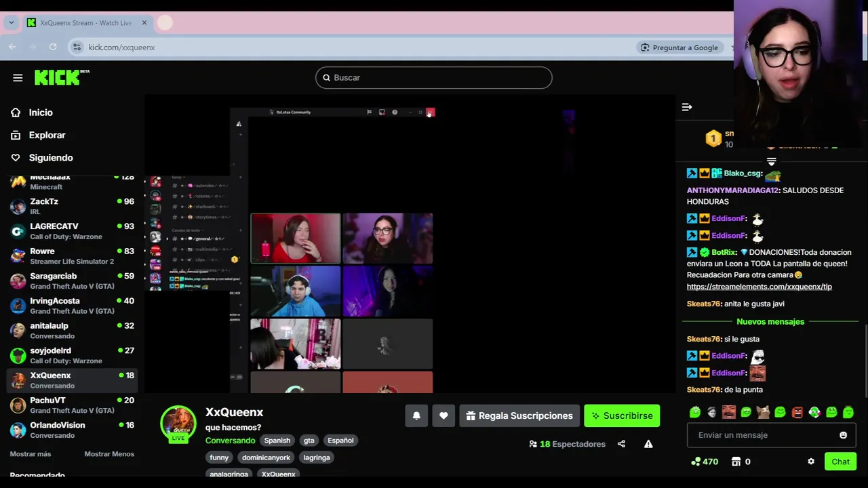Viewport: 868px width, 488px height.
Task: Insert the grayscale face emote
Action: pyautogui.click(x=711, y=411)
